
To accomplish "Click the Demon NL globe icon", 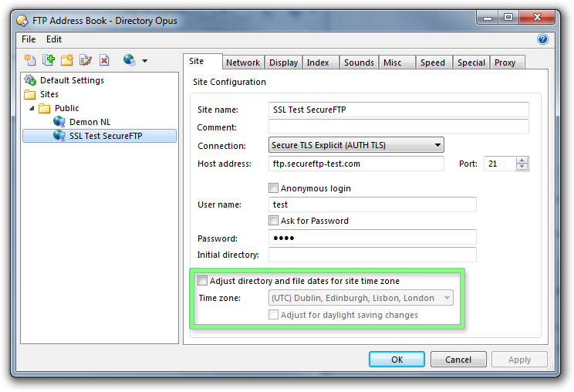I will click(x=59, y=121).
